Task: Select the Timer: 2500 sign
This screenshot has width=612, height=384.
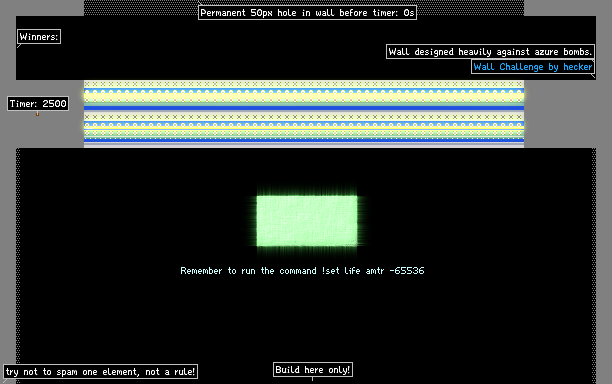Action: [38, 103]
